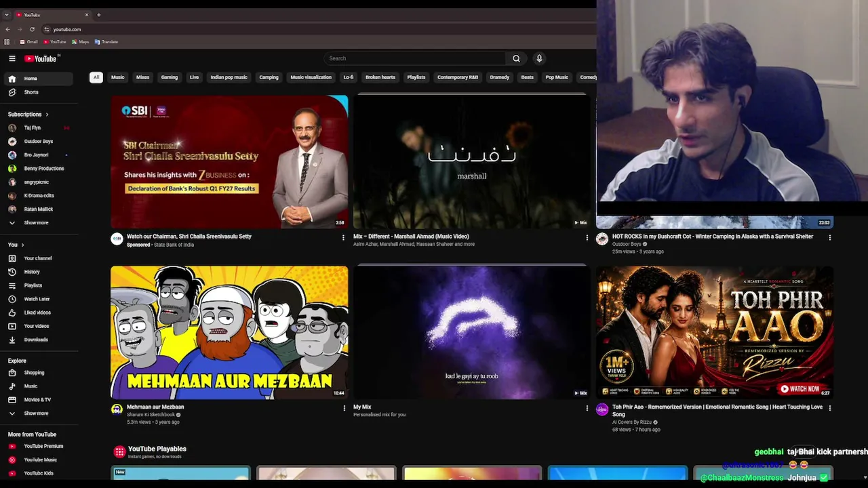
Task: Open watch History
Action: pyautogui.click(x=38, y=272)
